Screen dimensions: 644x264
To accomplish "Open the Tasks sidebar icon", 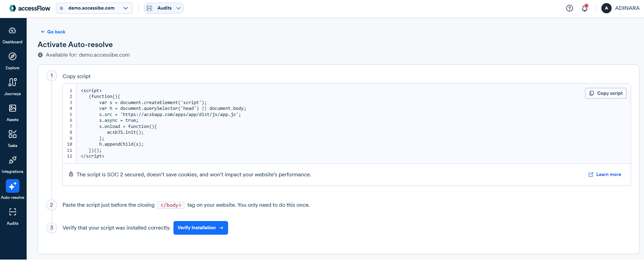I will pyautogui.click(x=13, y=135).
